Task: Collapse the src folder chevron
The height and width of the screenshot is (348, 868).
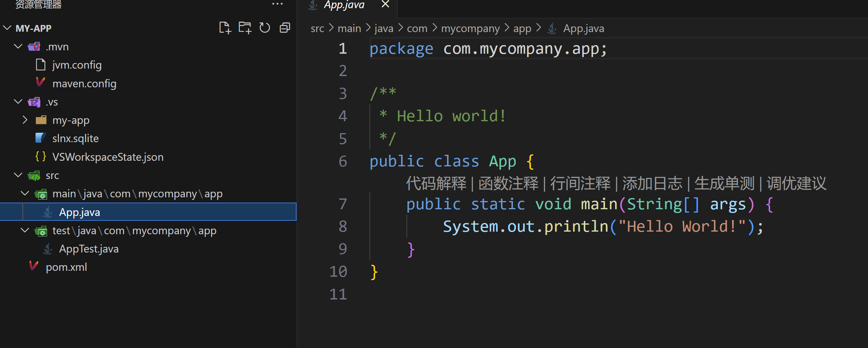Action: [x=18, y=175]
